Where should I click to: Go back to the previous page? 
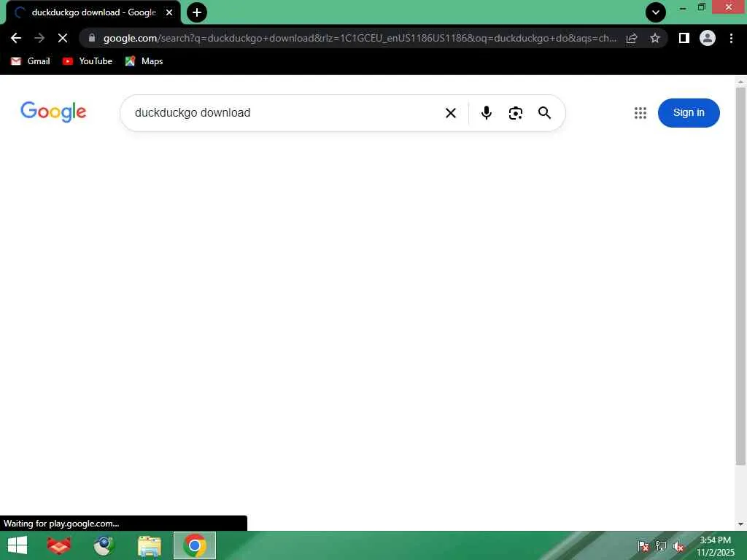16,38
